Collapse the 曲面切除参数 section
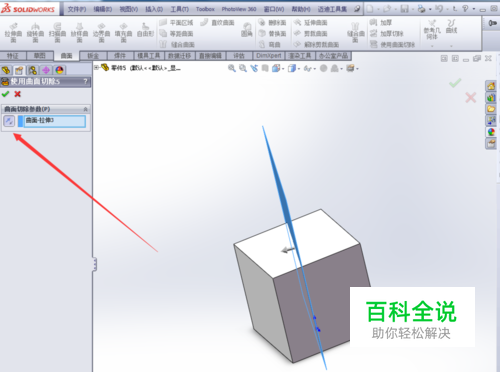The height and width of the screenshot is (372, 500). click(85, 109)
